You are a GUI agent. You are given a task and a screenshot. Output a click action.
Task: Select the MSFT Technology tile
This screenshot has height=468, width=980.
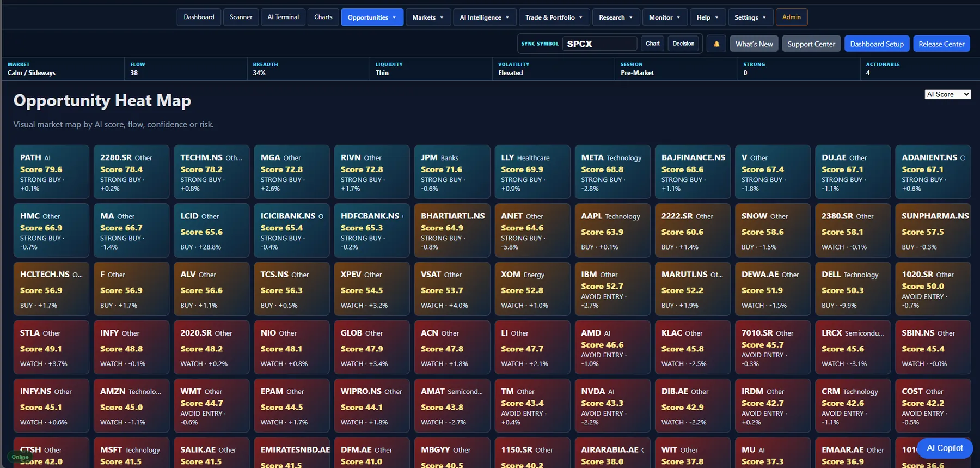(131, 453)
